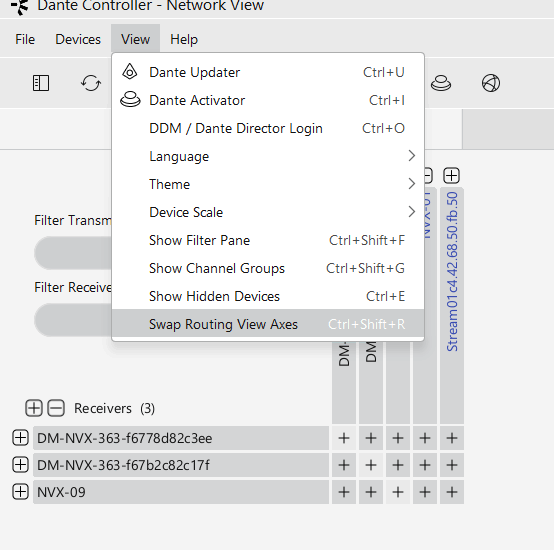Toggle Show Hidden Devices option
This screenshot has height=550, width=554.
tap(268, 296)
